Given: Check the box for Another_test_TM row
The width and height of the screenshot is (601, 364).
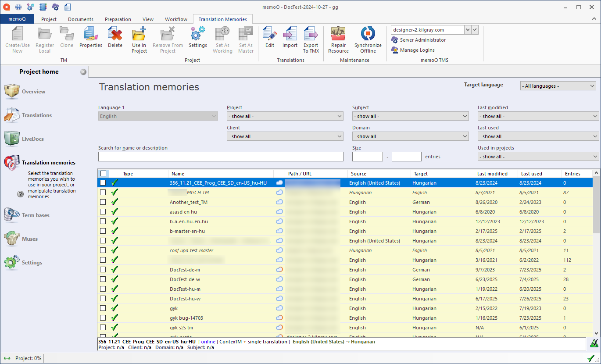Looking at the screenshot, I should 103,202.
